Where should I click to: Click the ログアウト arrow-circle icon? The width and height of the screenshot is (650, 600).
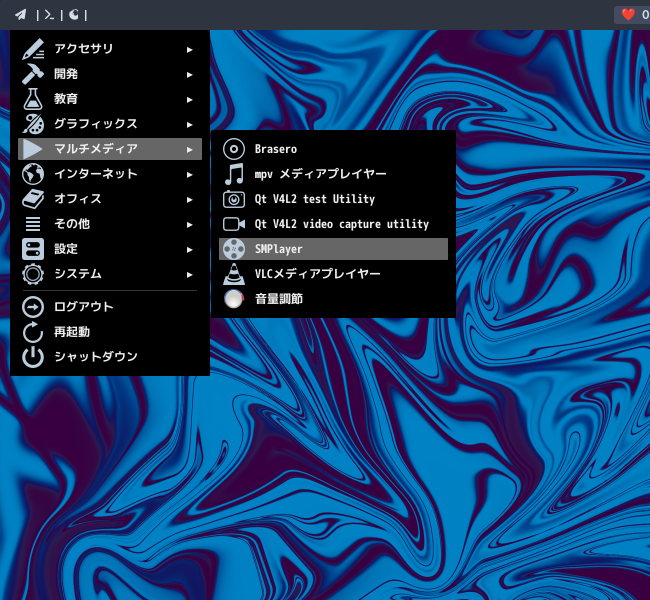tap(33, 307)
